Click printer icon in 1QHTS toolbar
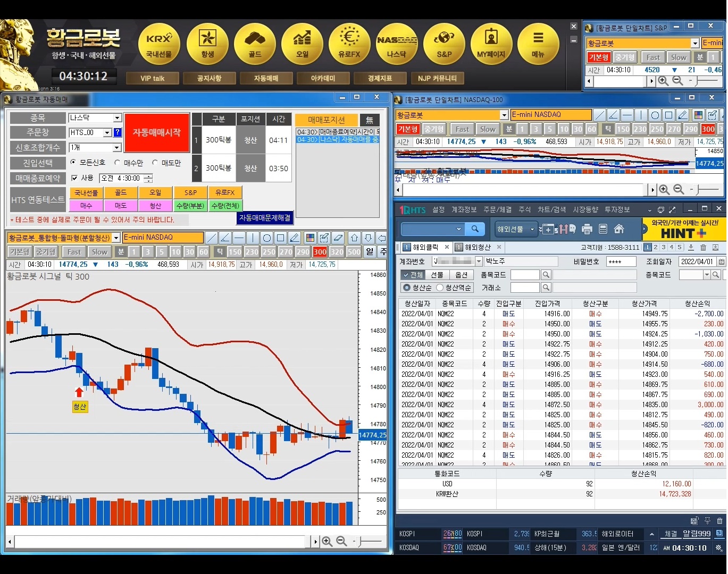Viewport: 728px width, 574px height. pyautogui.click(x=587, y=229)
